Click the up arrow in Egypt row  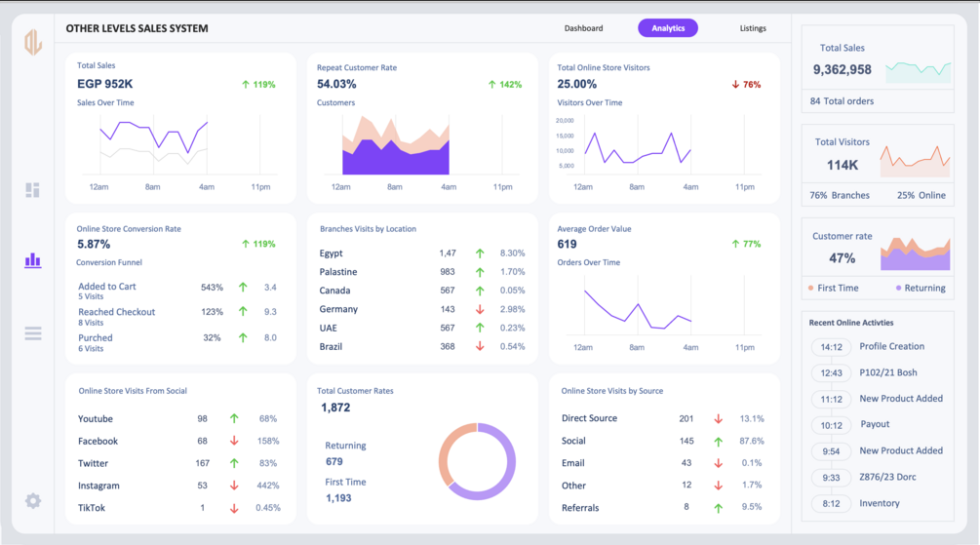[480, 253]
